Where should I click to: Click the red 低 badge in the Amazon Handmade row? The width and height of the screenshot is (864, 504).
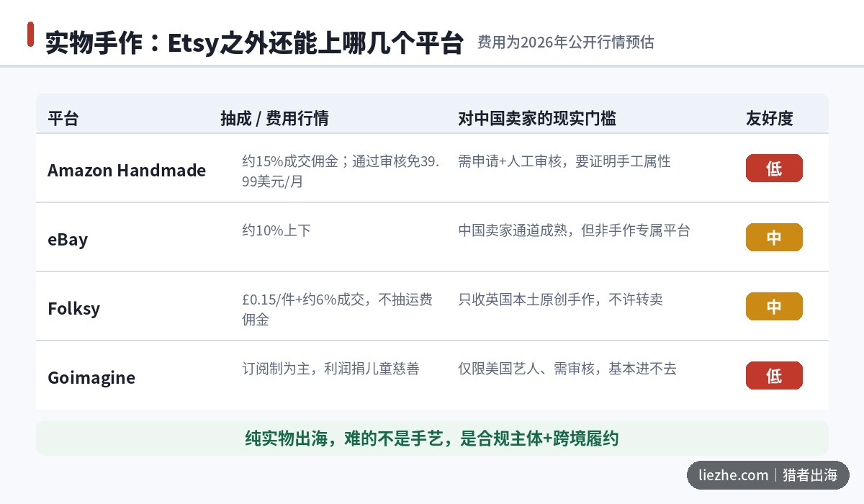tap(774, 168)
